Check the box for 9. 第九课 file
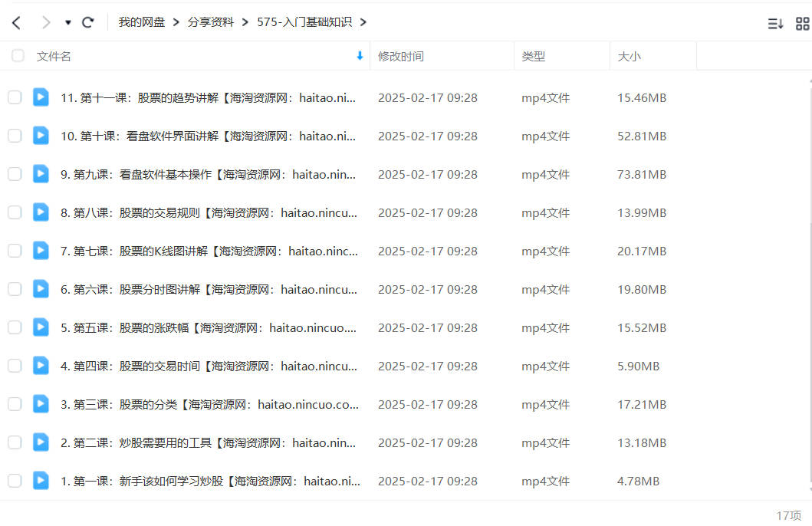The width and height of the screenshot is (812, 526). [15, 174]
